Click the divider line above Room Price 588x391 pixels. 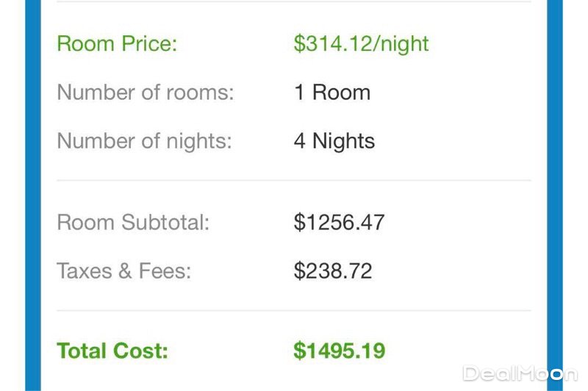[x=294, y=2]
